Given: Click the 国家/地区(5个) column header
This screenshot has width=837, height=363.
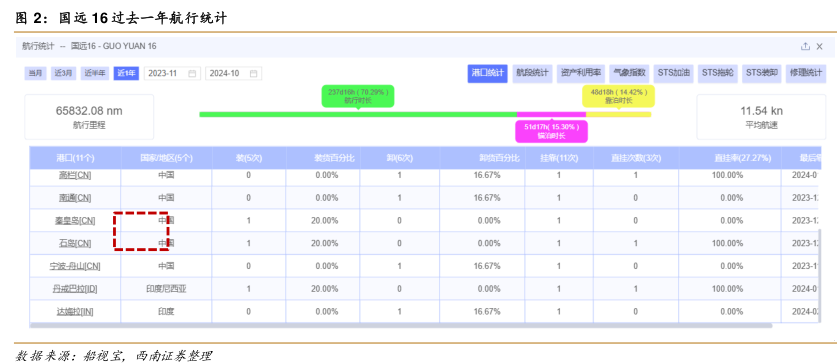Looking at the screenshot, I should [x=167, y=158].
